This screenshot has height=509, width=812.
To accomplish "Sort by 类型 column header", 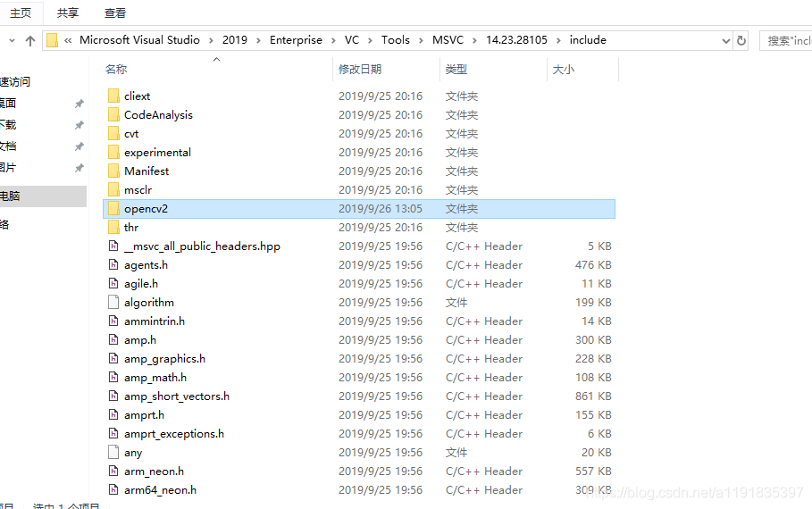I will click(456, 69).
